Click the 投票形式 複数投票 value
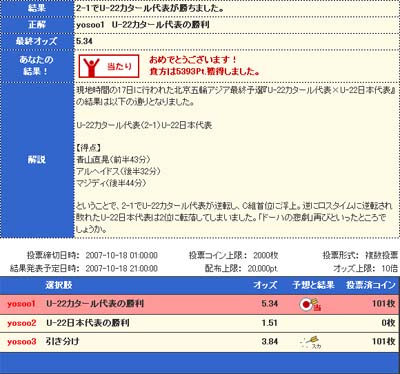 pos(381,255)
